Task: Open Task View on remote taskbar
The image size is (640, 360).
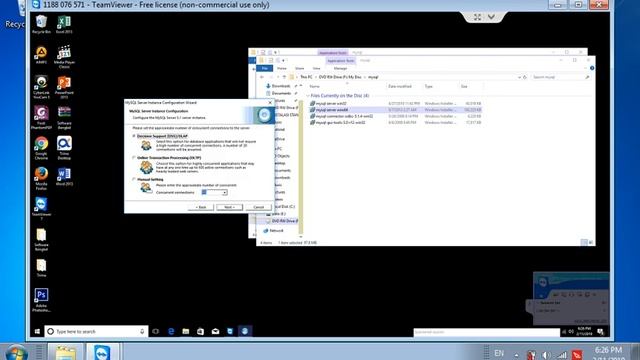Action: 156,331
